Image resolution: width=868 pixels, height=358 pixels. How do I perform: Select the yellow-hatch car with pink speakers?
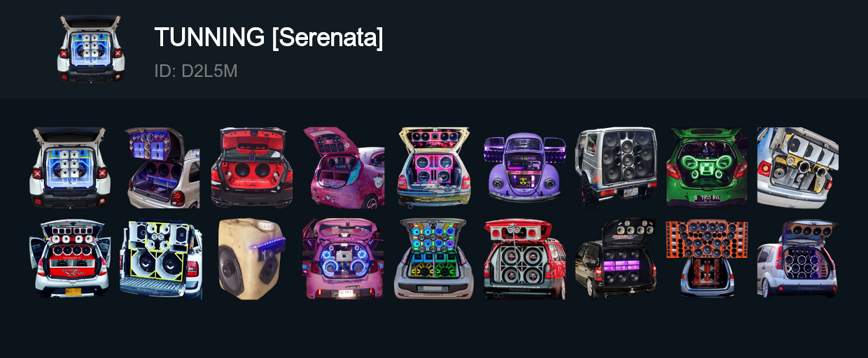click(434, 168)
